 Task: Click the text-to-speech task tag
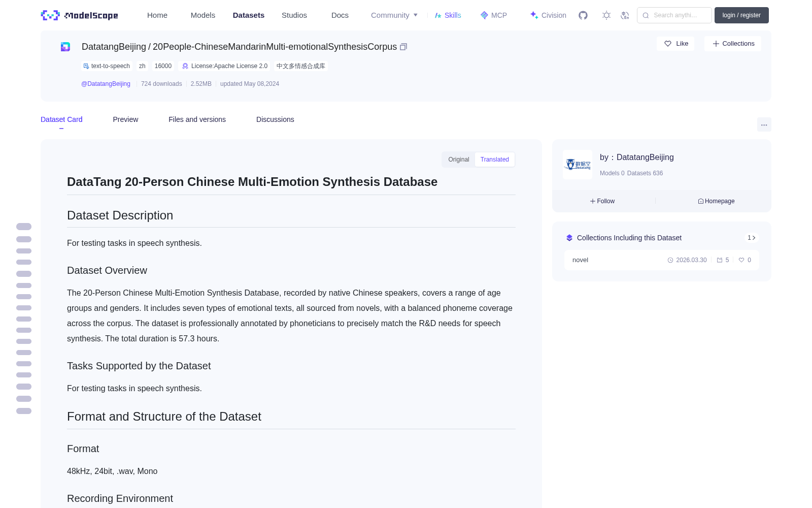[107, 66]
